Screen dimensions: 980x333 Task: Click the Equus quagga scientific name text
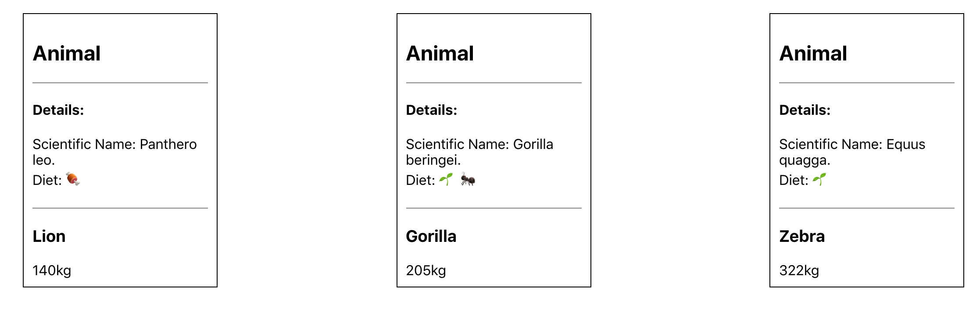coord(852,152)
